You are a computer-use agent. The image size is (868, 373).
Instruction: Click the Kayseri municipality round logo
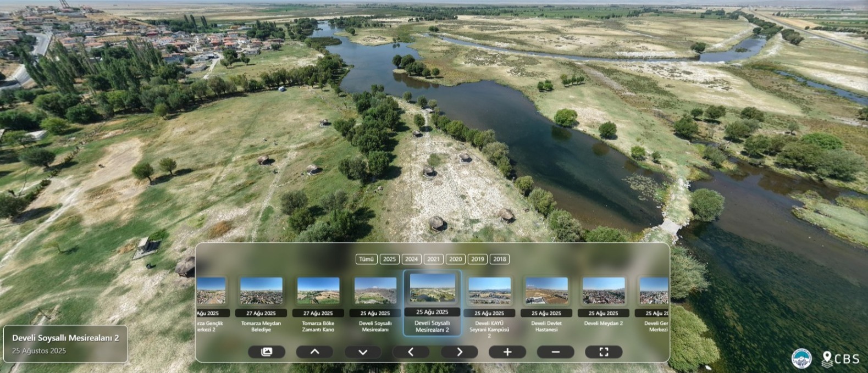click(801, 359)
